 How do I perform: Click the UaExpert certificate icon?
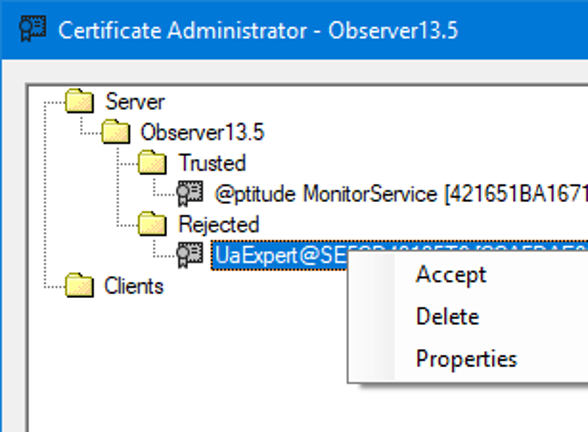click(190, 255)
